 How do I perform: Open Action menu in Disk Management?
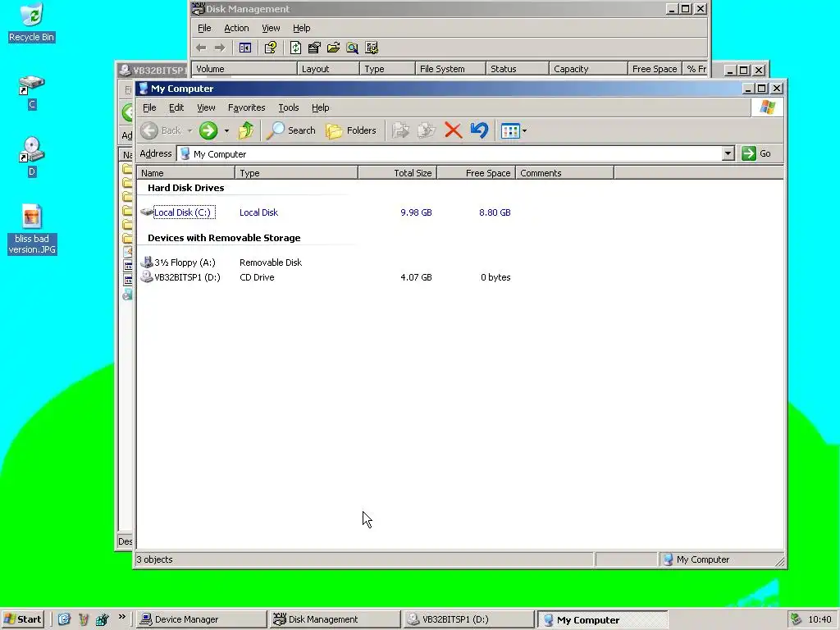(x=236, y=28)
